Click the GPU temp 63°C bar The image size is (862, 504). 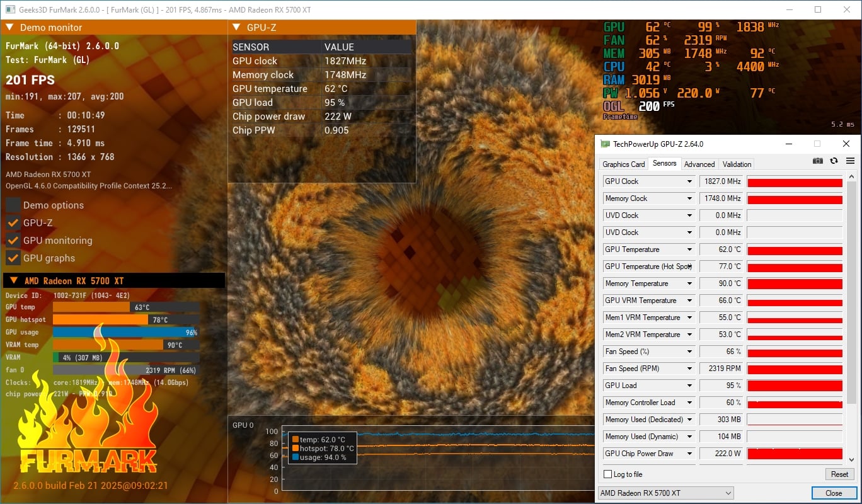[x=126, y=307]
